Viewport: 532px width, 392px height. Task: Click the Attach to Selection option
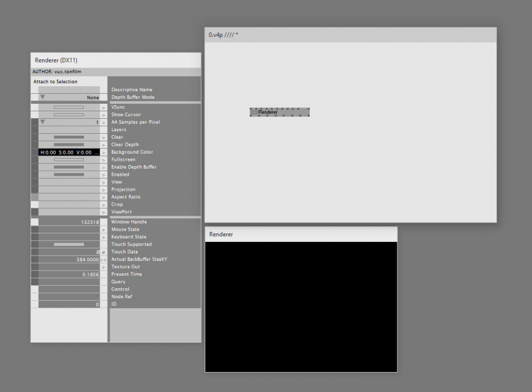pyautogui.click(x=56, y=82)
